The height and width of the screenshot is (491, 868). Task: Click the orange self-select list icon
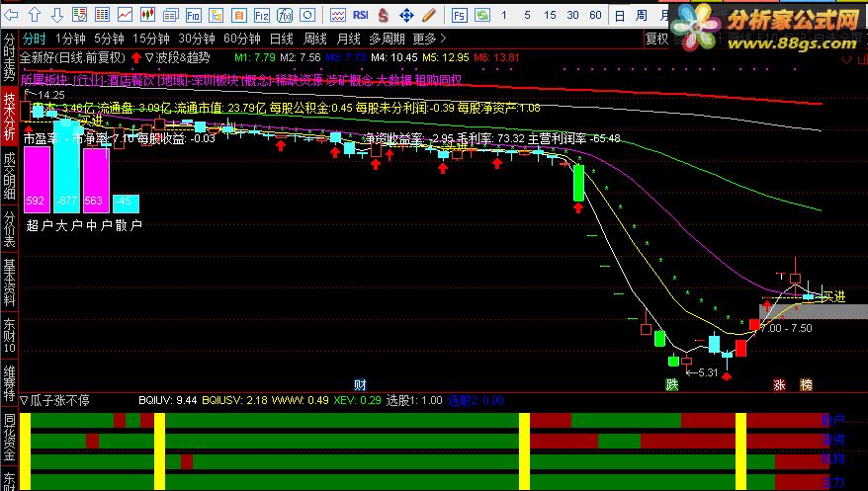238,15
